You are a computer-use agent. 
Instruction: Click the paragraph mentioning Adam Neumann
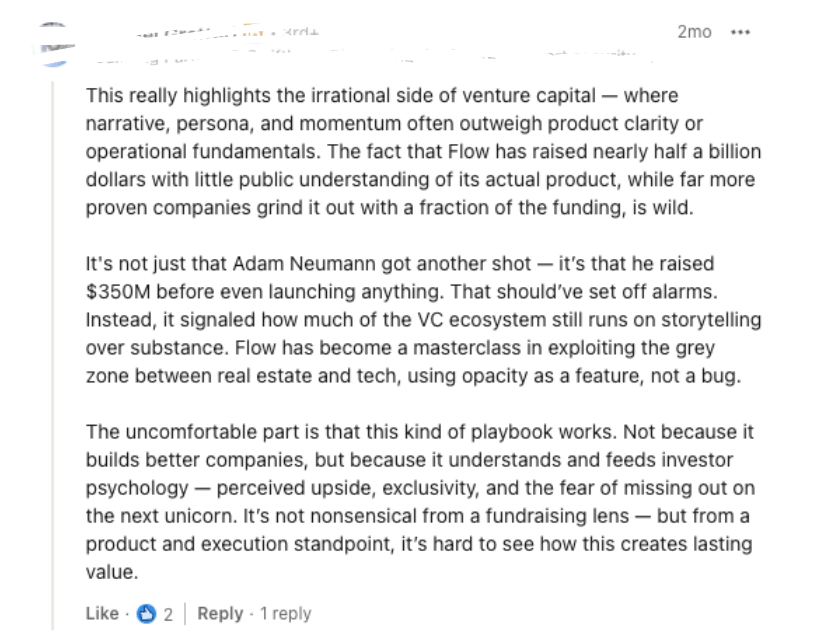click(423, 320)
